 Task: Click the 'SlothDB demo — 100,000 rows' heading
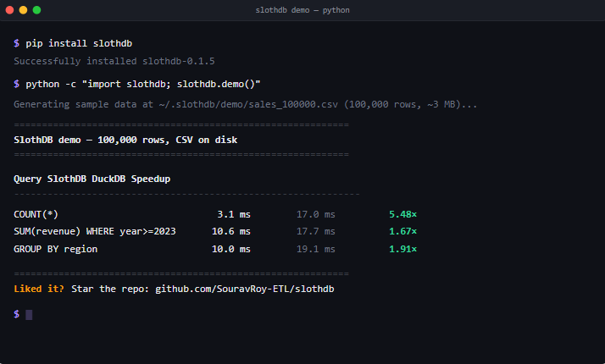pyautogui.click(x=125, y=140)
